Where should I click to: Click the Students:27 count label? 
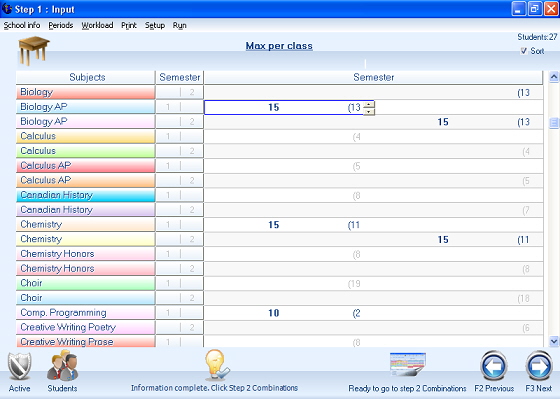coord(537,37)
